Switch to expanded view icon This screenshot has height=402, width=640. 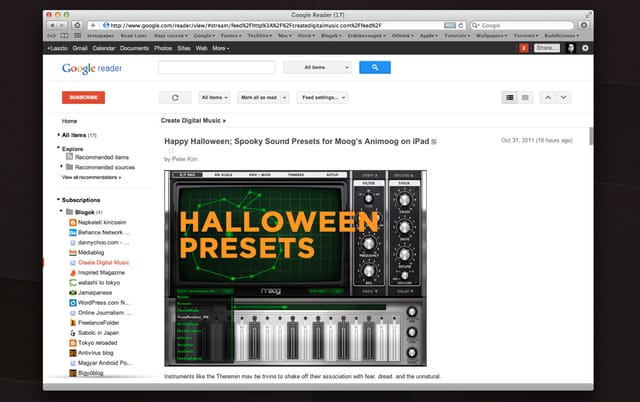(x=510, y=98)
